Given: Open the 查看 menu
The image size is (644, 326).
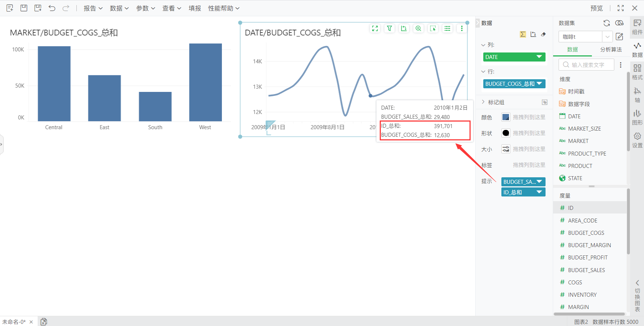Looking at the screenshot, I should click(x=171, y=8).
